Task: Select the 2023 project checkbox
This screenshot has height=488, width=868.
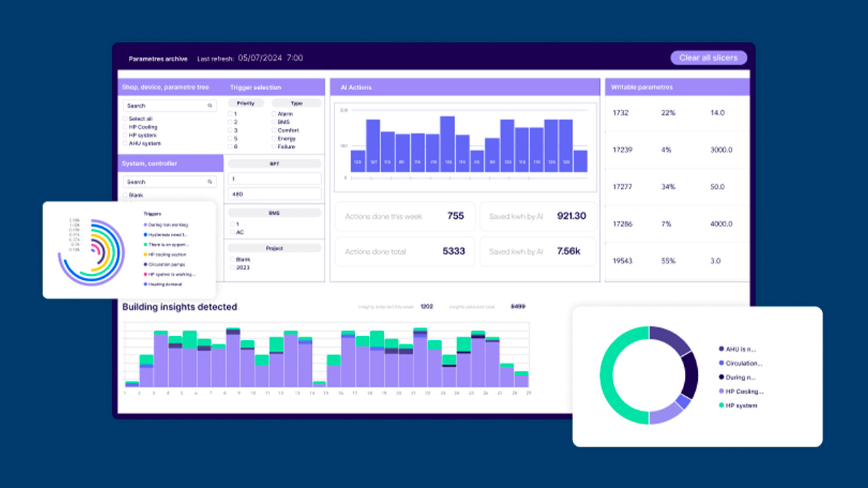Action: 231,268
